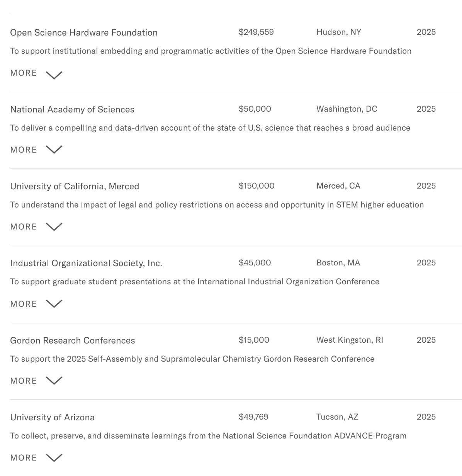Click the $249,559 grant amount
Screen dimensions: 462x476
tap(256, 32)
